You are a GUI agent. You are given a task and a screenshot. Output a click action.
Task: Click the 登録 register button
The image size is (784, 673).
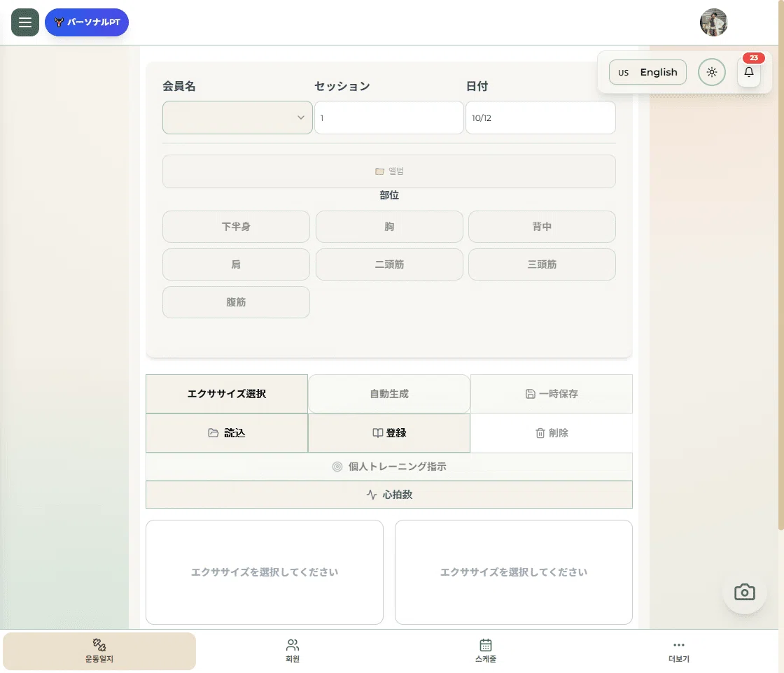(389, 432)
